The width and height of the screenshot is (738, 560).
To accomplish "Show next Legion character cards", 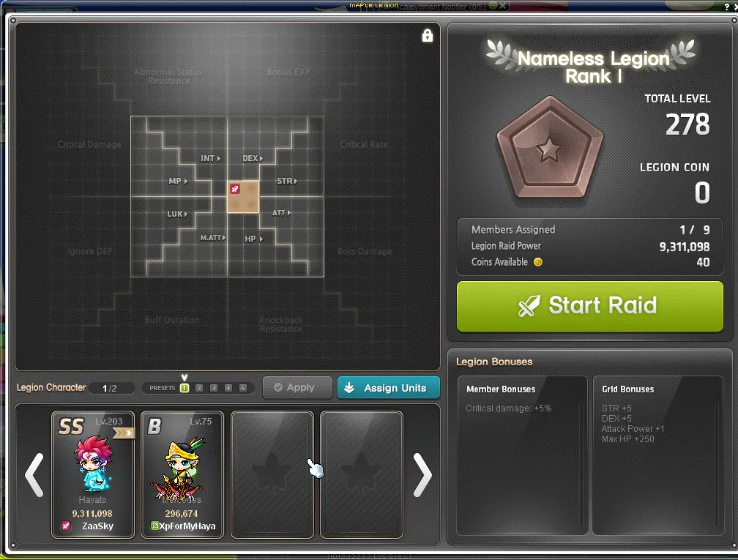I will point(422,475).
